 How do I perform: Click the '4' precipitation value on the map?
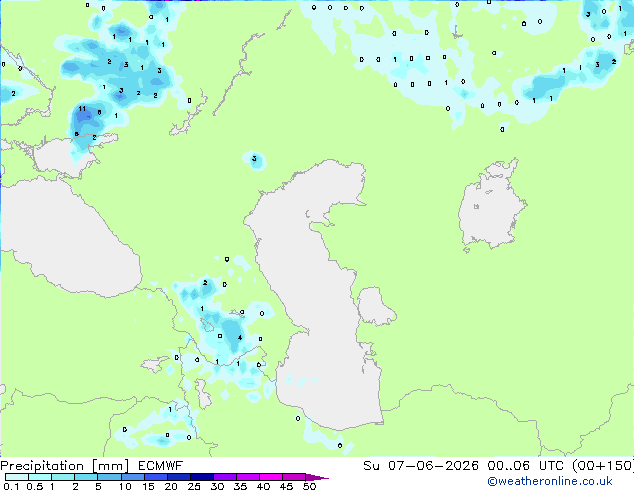click(x=240, y=338)
